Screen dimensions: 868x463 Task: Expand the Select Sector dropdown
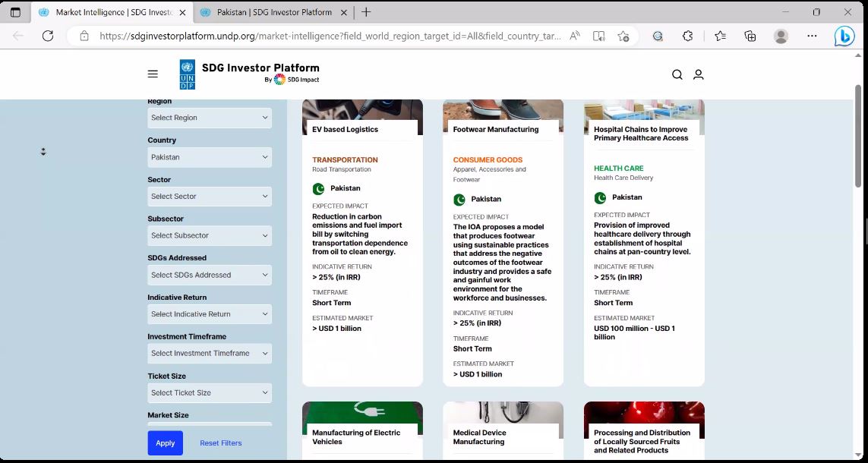pos(210,197)
